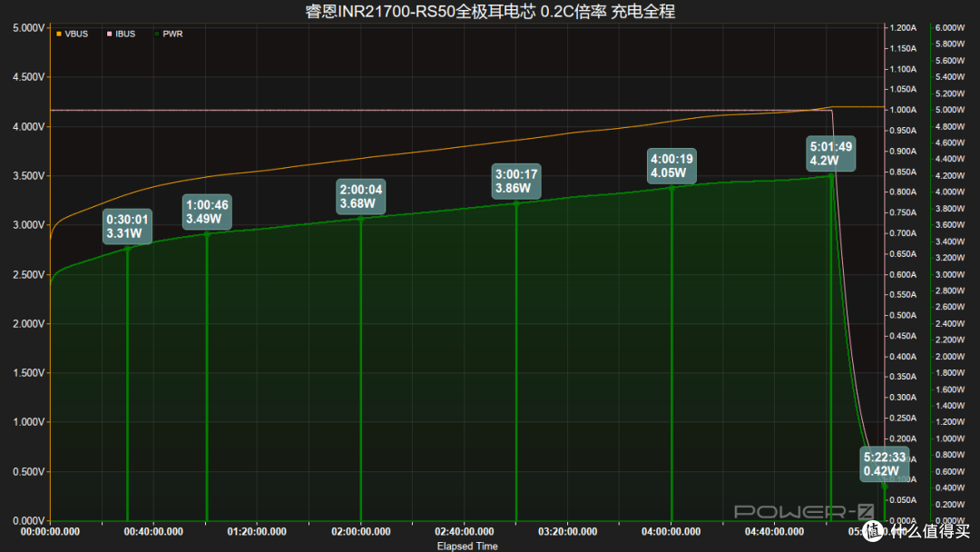Click the Elapsed Time axis label
The image size is (980, 552).
tap(467, 547)
